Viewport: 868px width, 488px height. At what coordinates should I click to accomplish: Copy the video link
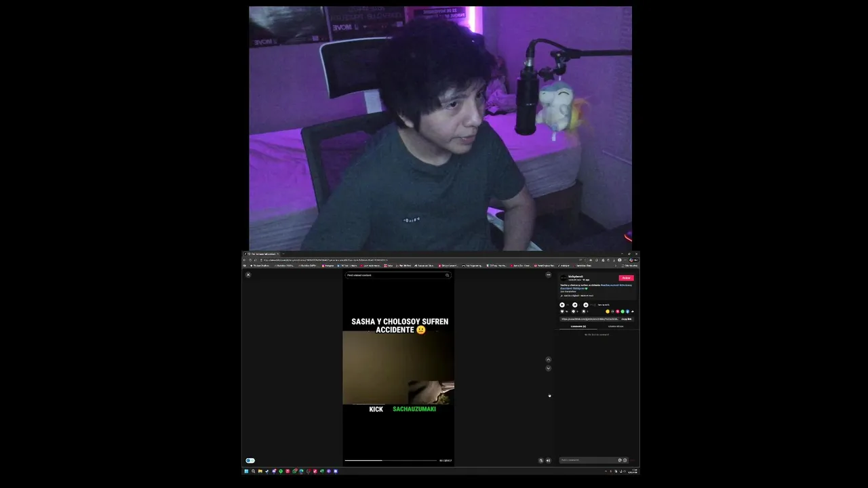[x=627, y=319]
